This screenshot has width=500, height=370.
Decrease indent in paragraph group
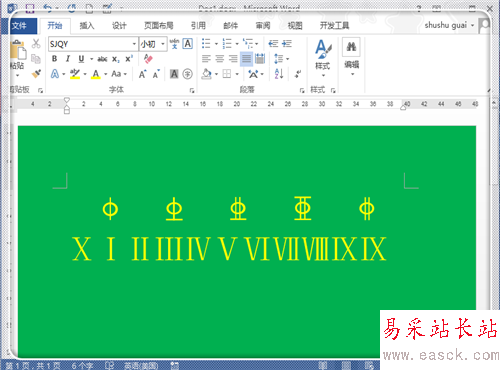(x=273, y=44)
